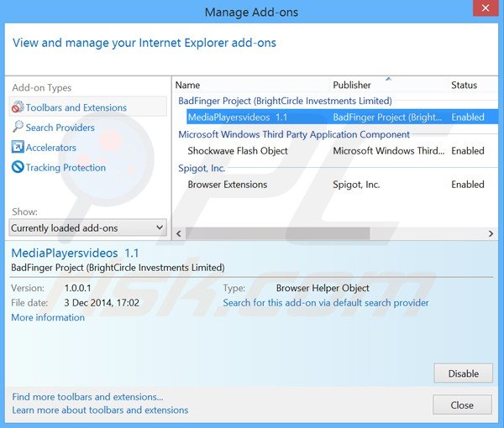Open the Accelerators add-on type
Screen dimensions: 504x428
50,148
